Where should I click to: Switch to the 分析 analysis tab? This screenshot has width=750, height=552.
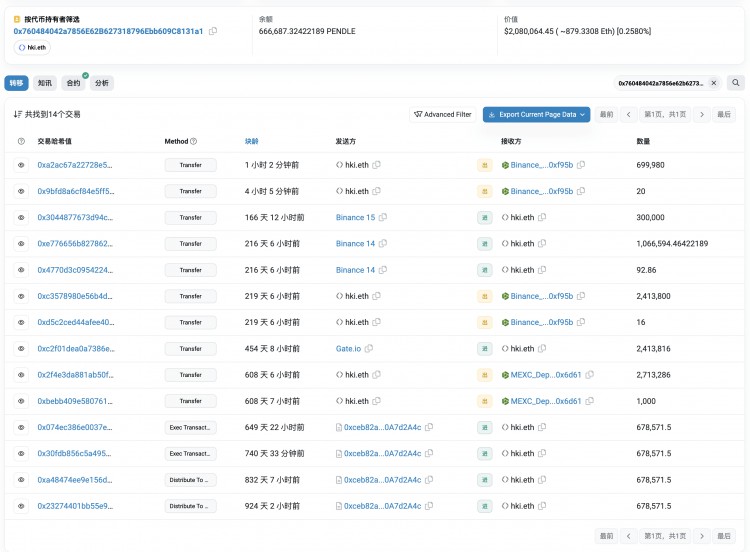coord(101,83)
